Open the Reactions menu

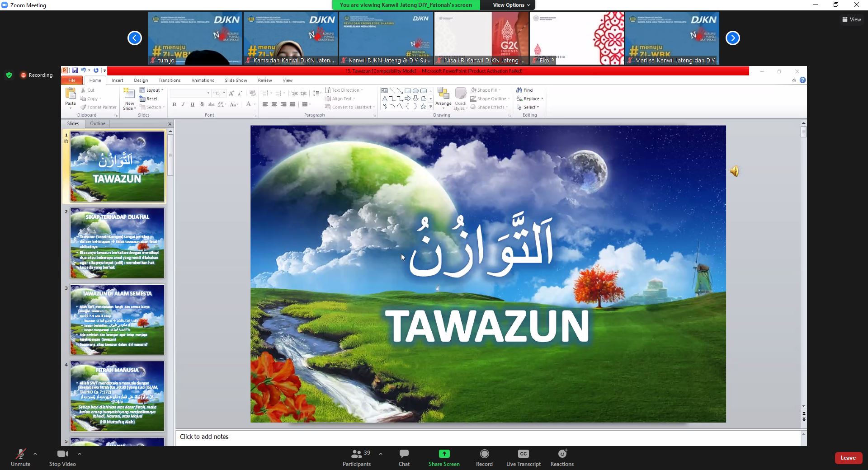pos(562,454)
